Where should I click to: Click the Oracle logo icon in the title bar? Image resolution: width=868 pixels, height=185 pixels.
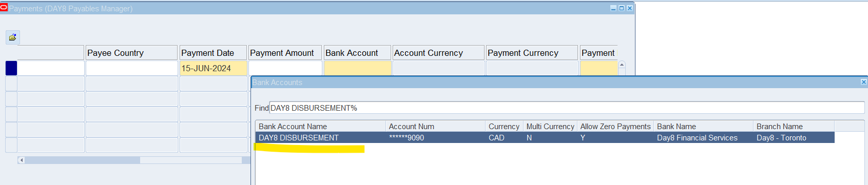(x=4, y=7)
